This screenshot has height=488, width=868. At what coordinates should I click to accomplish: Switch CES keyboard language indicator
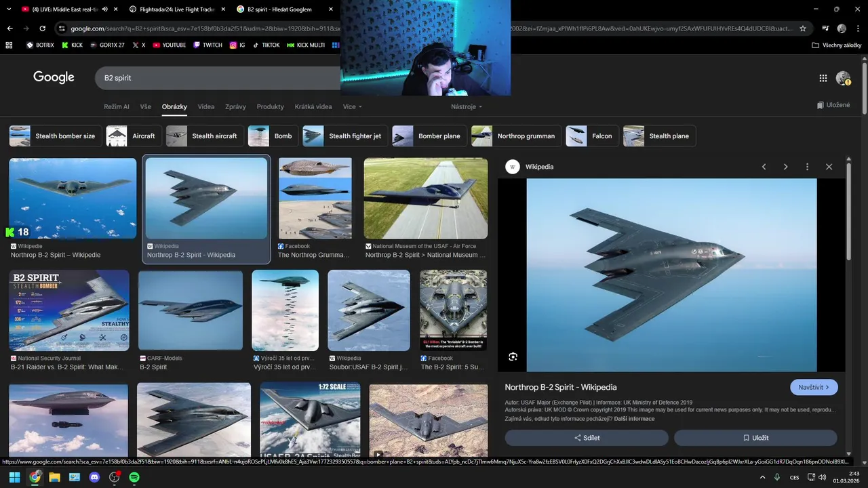click(x=794, y=477)
